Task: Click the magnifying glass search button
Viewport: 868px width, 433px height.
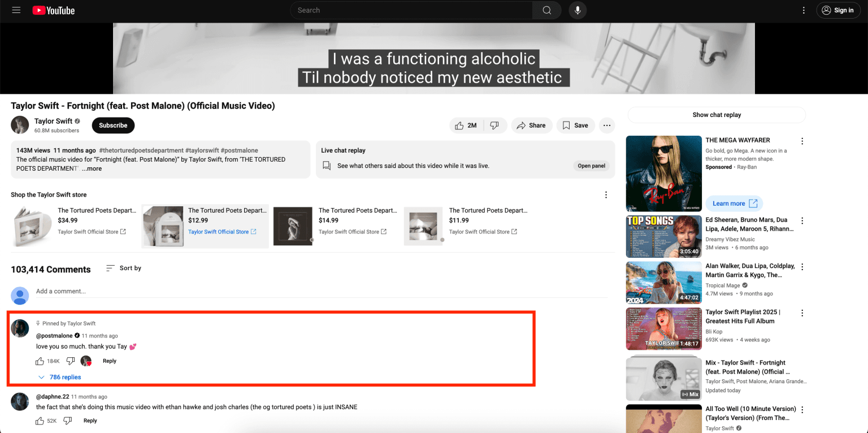Action: tap(546, 10)
